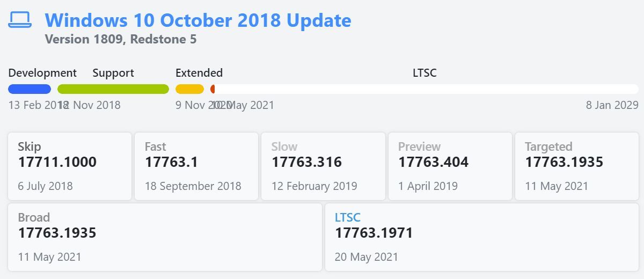The width and height of the screenshot is (644, 279).
Task: Open the Skip ring card 17711.1000
Action: pos(70,166)
